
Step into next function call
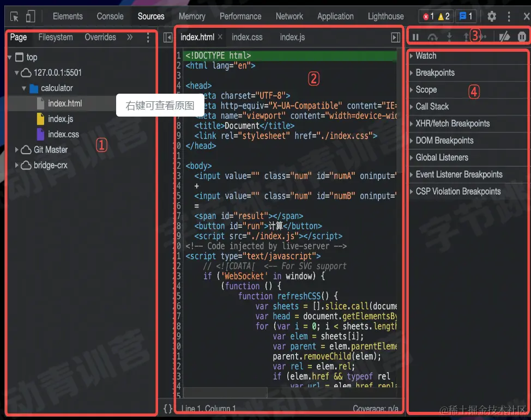(x=449, y=36)
